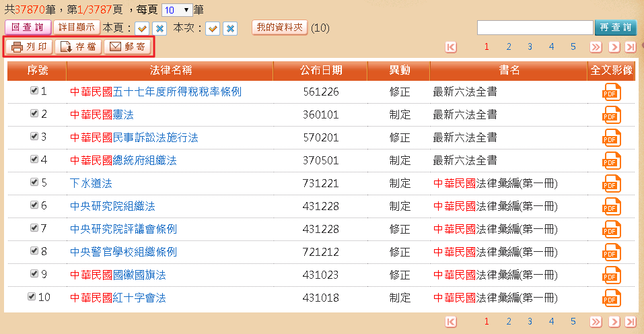The height and width of the screenshot is (334, 644).
Task: Toggle the checkbox for row 6
Action: 34,205
